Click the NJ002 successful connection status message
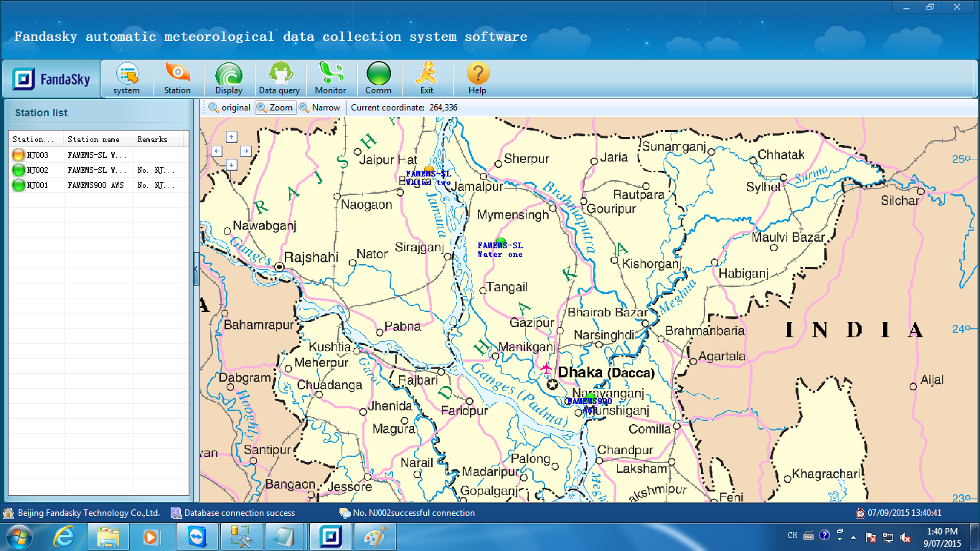This screenshot has width=980, height=551. pyautogui.click(x=407, y=513)
